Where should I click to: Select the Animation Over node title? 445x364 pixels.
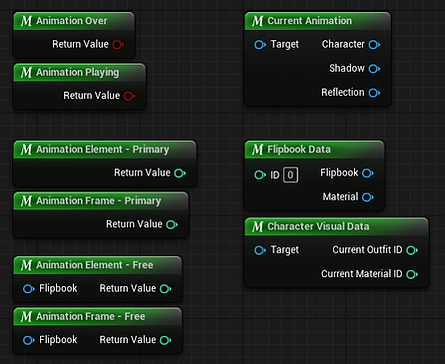(x=72, y=21)
